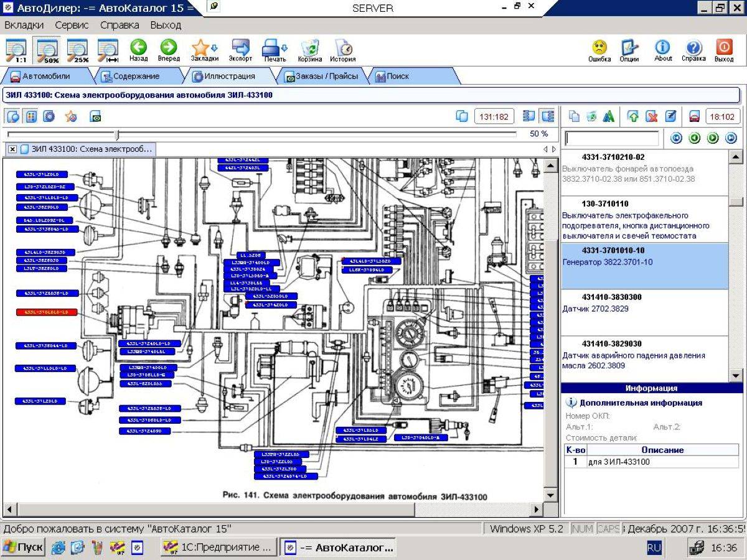Open the Сервис menu
The width and height of the screenshot is (747, 560).
pyautogui.click(x=72, y=26)
